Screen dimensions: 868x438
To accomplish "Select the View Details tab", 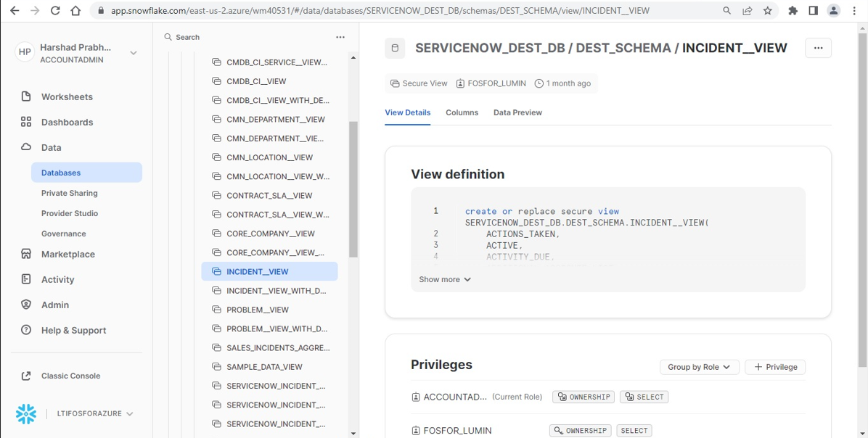I will 407,112.
